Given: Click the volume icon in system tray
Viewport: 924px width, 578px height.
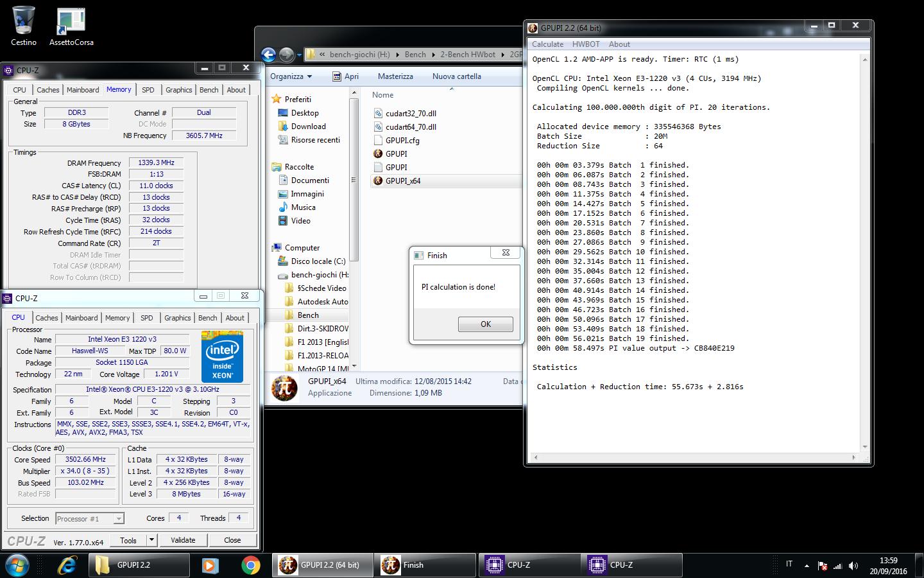Looking at the screenshot, I should coord(853,566).
